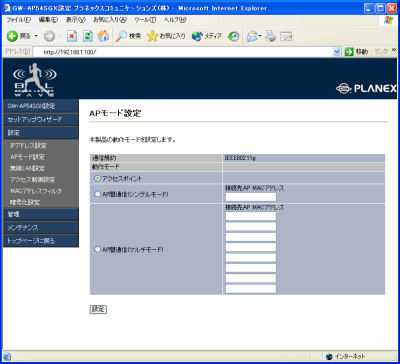The width and height of the screenshot is (400, 364).
Task: Click the BLW running man logo
Action: coord(35,79)
